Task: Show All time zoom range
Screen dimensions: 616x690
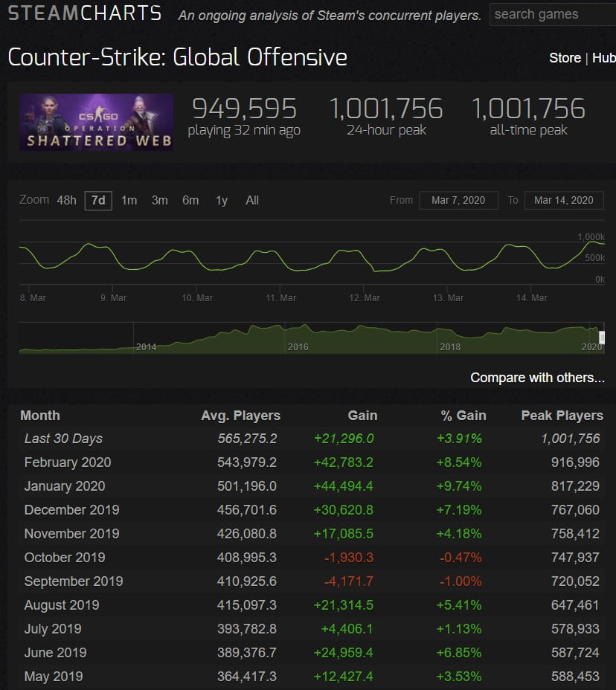Action: pos(252,201)
